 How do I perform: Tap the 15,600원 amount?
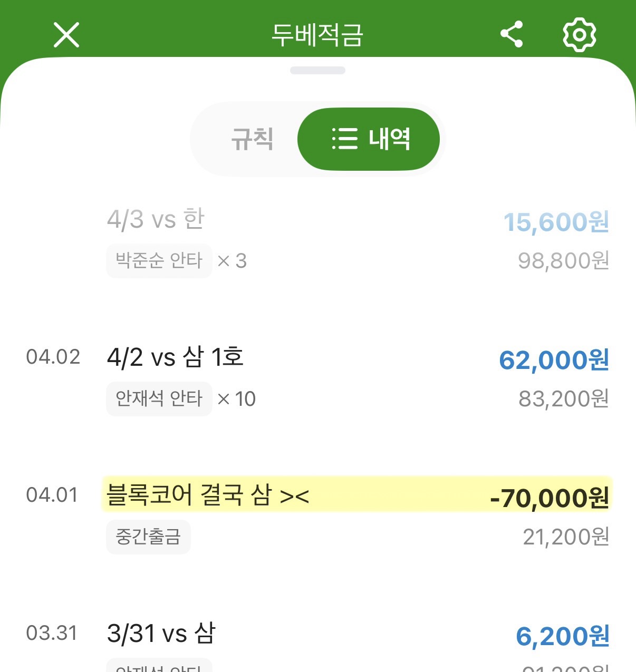tap(556, 222)
